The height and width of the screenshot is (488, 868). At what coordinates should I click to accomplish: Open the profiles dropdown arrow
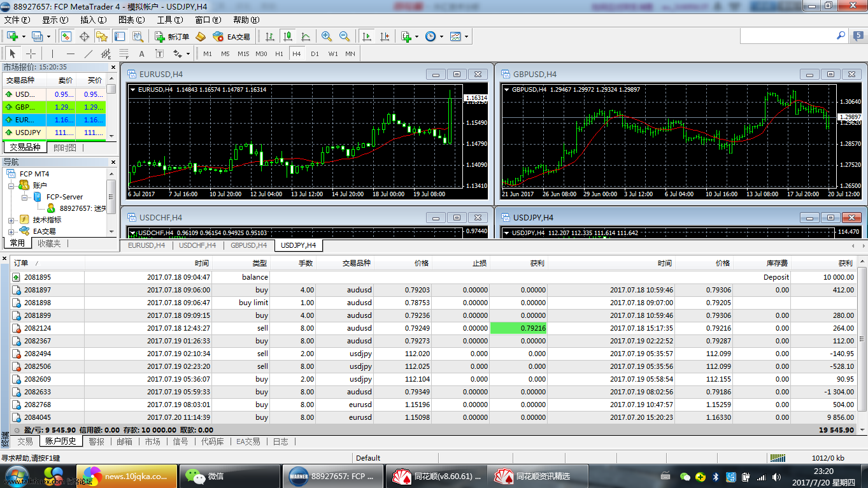[x=48, y=36]
